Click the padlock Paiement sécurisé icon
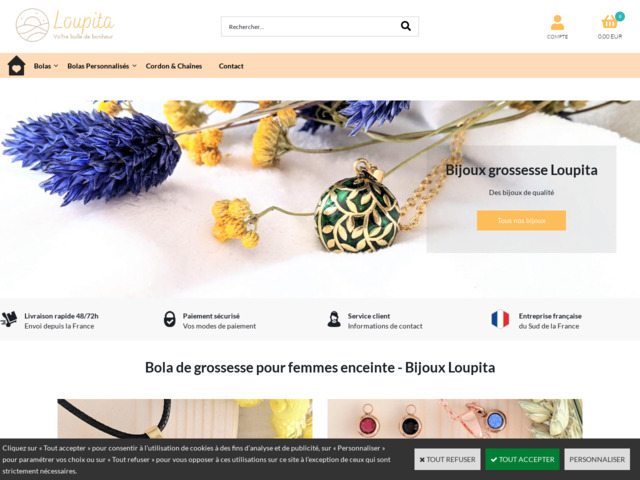 169,319
